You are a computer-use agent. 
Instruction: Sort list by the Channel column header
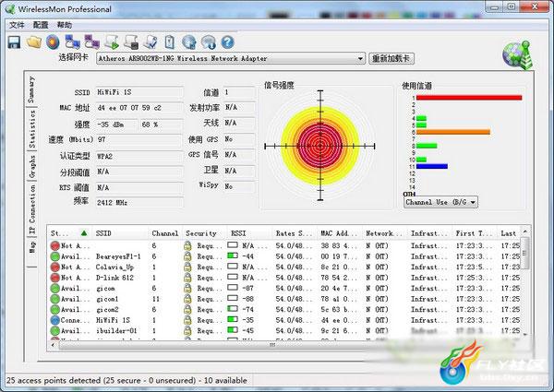[165, 233]
